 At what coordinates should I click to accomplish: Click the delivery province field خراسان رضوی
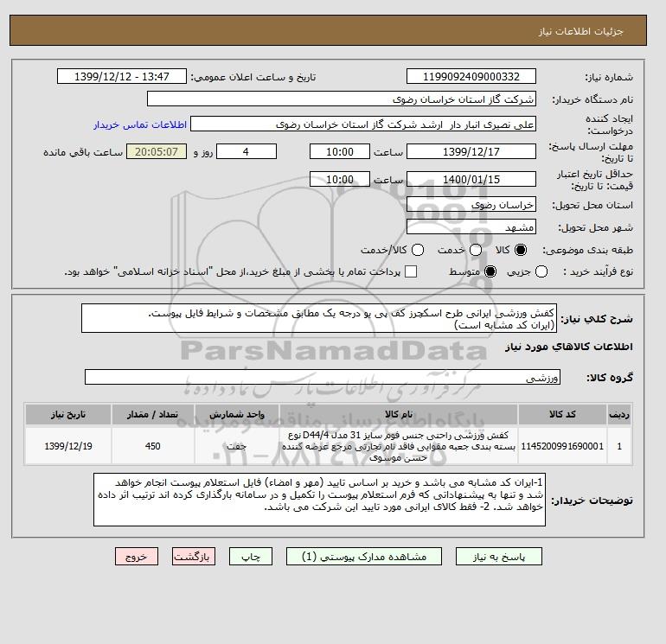click(x=471, y=205)
